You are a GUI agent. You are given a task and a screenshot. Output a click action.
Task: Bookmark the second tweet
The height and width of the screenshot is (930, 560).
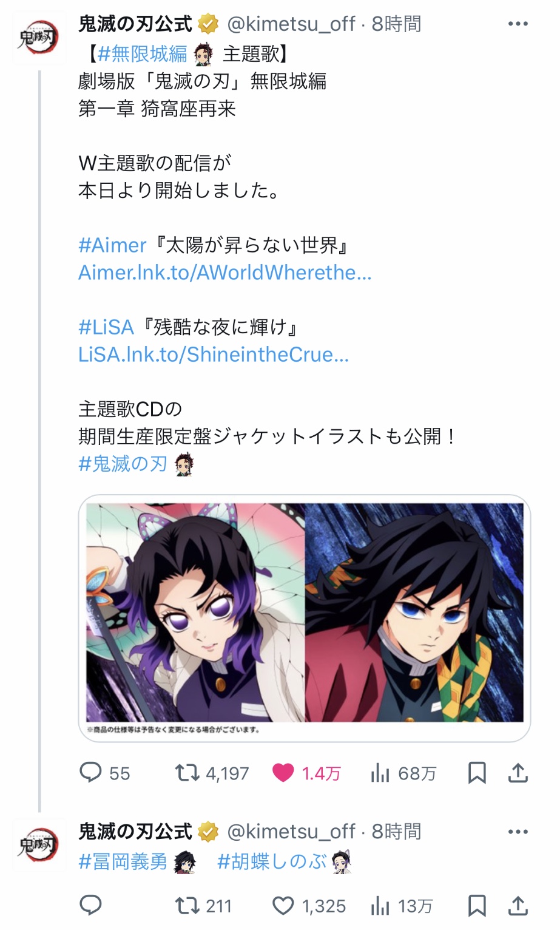477,906
